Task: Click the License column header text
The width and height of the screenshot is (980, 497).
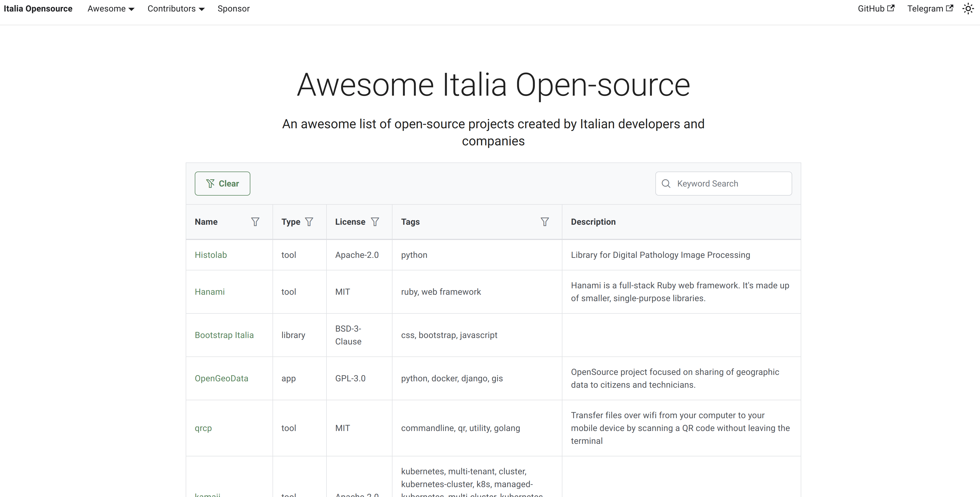Action: (350, 222)
